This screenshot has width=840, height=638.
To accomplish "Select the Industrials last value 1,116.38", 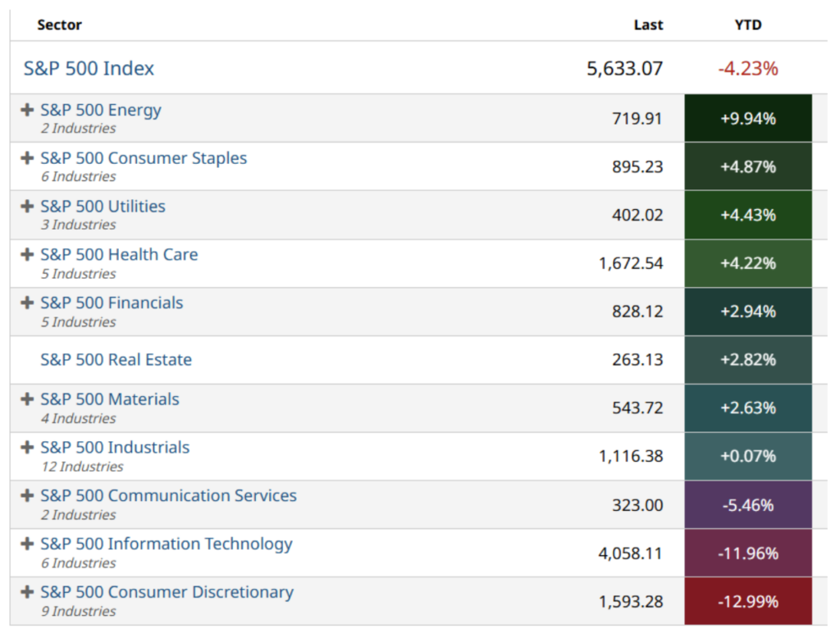I will click(x=631, y=456).
